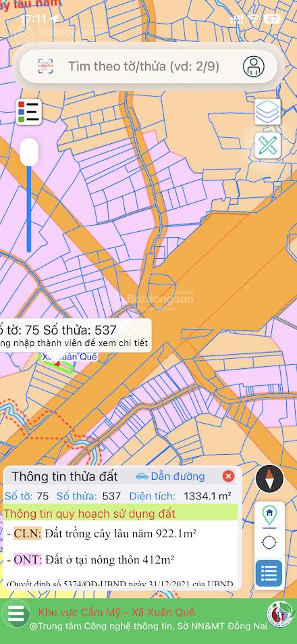Click the opacity slider white handle
The image size is (297, 644).
click(29, 152)
